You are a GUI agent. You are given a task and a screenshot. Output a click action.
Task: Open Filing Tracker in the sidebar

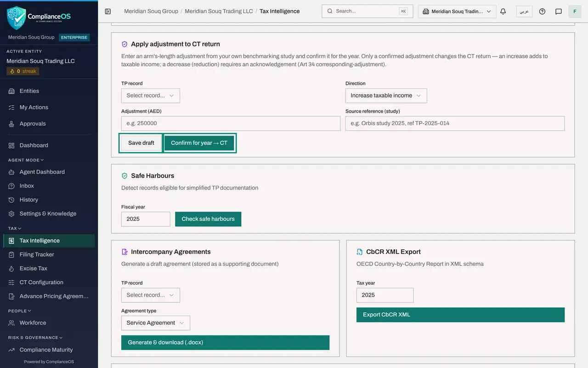(49, 254)
